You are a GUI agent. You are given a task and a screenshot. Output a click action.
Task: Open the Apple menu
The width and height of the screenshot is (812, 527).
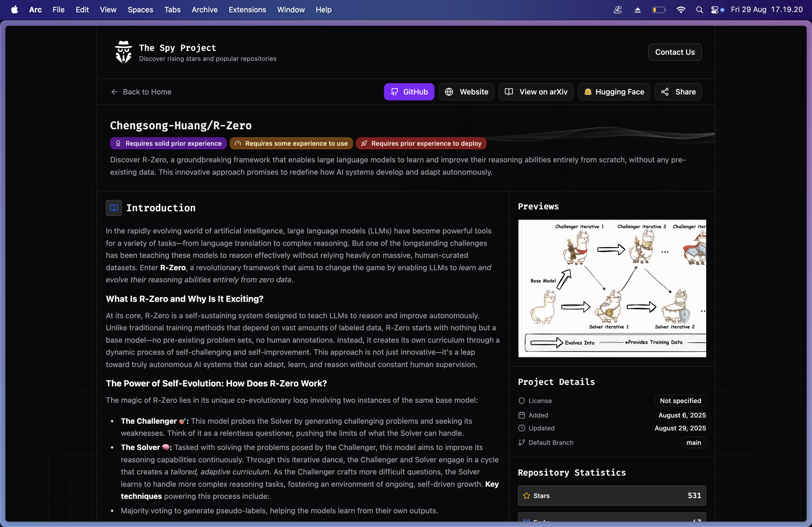coord(14,10)
